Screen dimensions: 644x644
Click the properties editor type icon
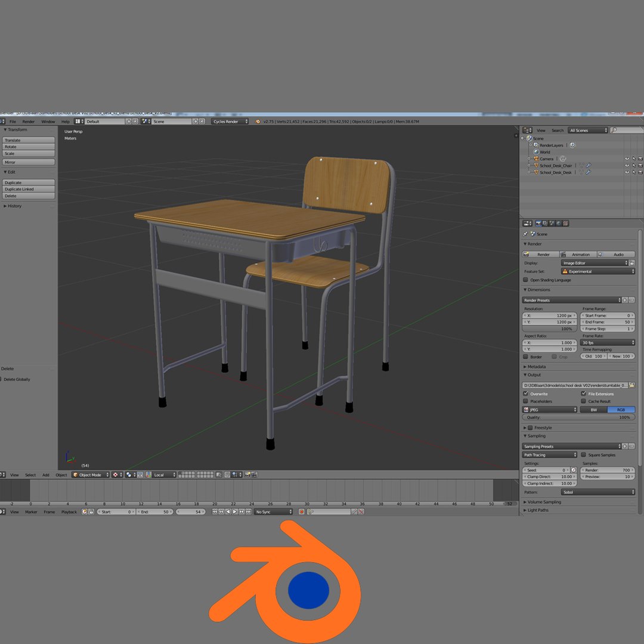point(527,224)
